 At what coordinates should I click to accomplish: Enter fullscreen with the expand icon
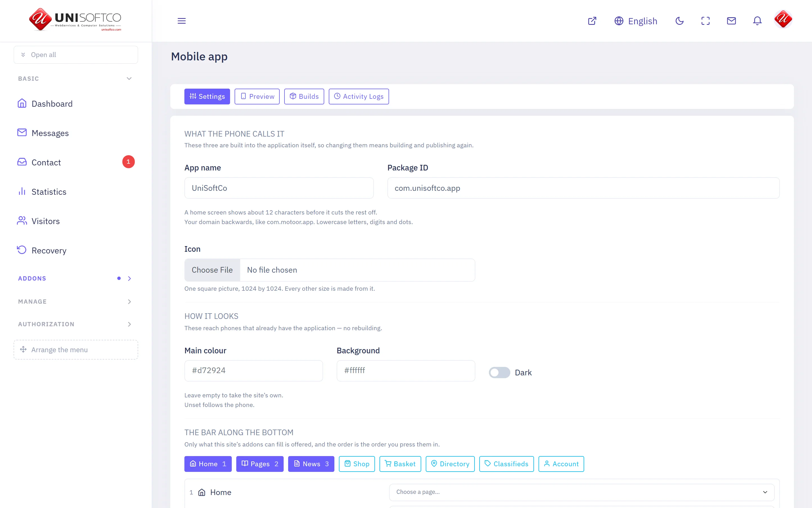coord(705,21)
